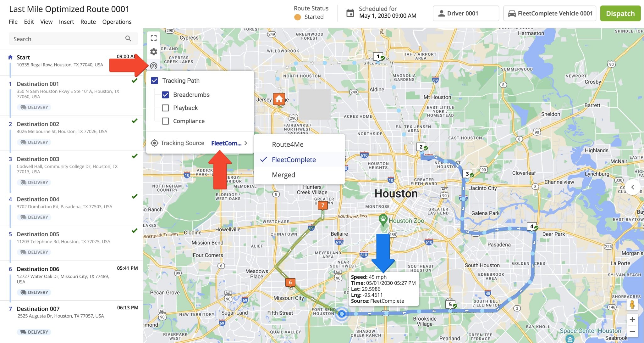The image size is (644, 343).
Task: Select Merged tracking source option
Action: [x=283, y=174]
